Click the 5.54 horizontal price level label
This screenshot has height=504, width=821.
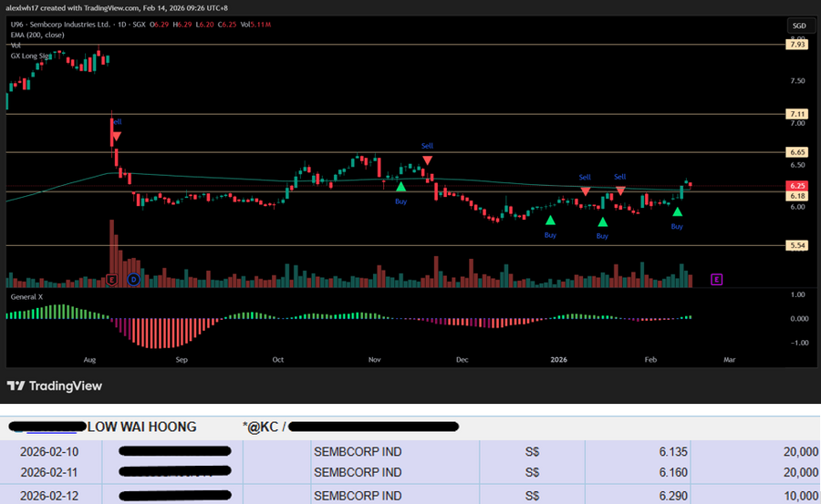click(x=795, y=246)
